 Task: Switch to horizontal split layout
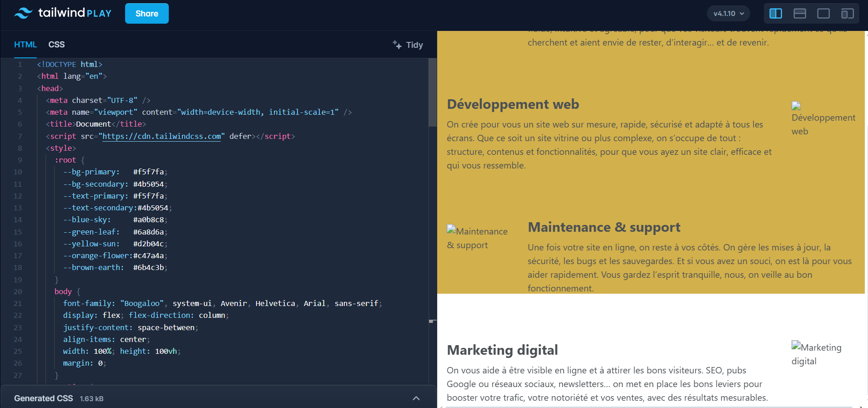(800, 14)
